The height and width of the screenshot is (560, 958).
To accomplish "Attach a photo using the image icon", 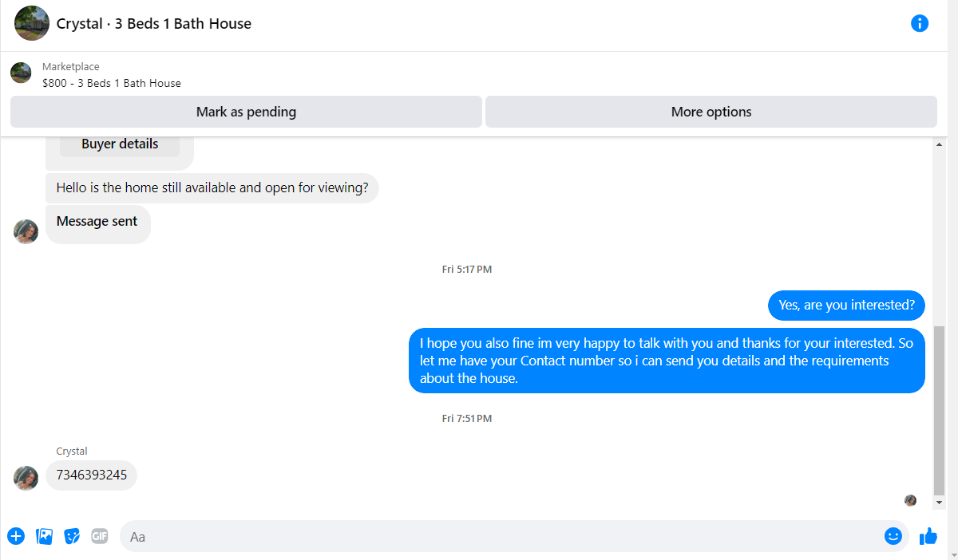I will (45, 536).
